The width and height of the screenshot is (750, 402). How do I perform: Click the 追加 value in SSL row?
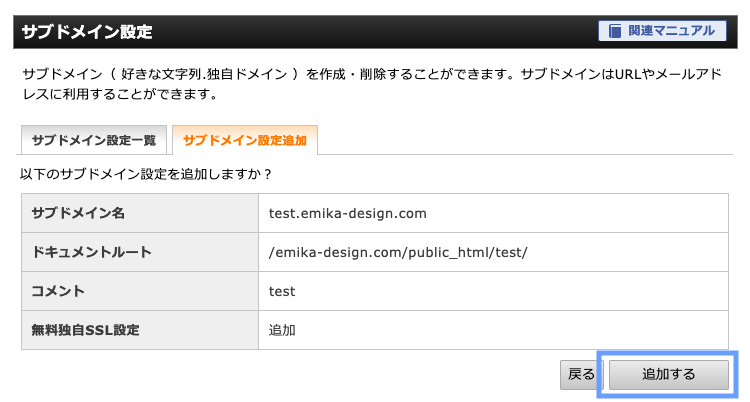point(282,329)
